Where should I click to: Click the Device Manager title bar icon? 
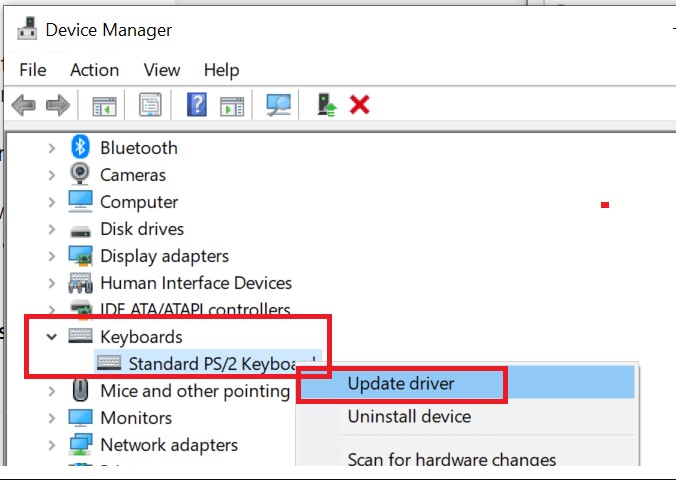(27, 28)
